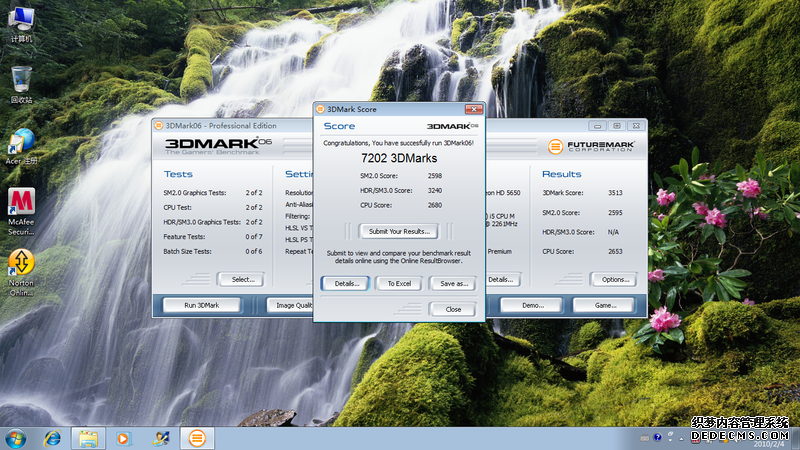Viewport: 800px width, 450px height.
Task: Minimize the 3DMark06 main window
Action: coord(597,126)
